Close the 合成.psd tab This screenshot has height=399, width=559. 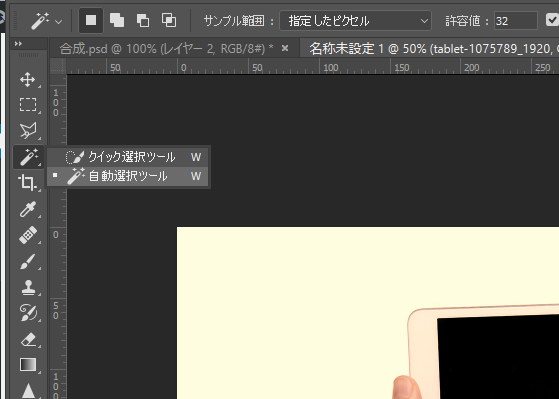click(x=284, y=48)
